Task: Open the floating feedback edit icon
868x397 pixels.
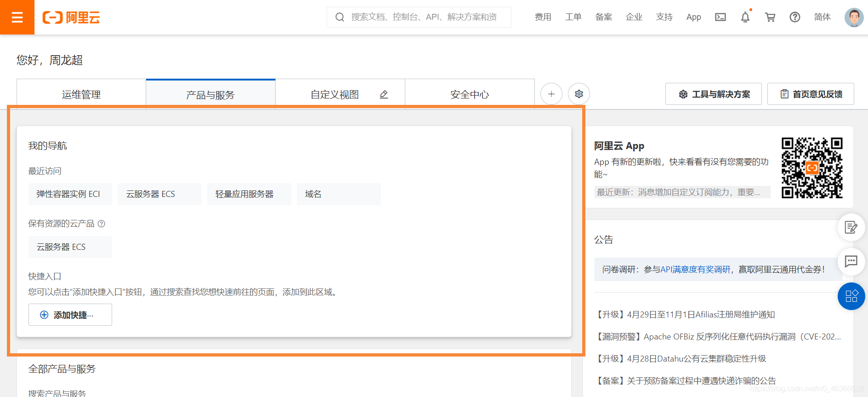Action: pyautogui.click(x=851, y=227)
